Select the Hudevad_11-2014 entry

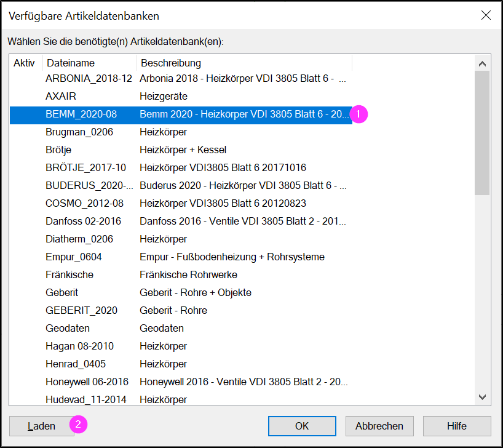pyautogui.click(x=181, y=399)
